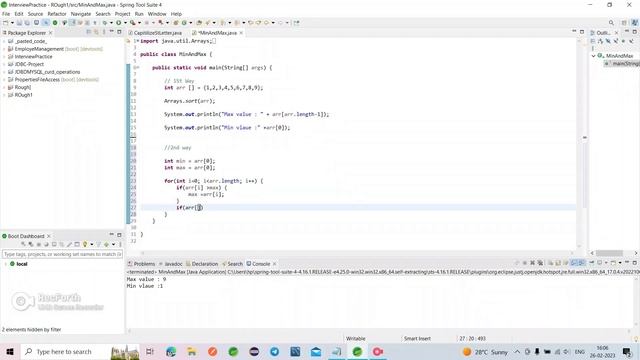Open the Project menu
Viewport: 640px width, 360px height.
[x=122, y=14]
